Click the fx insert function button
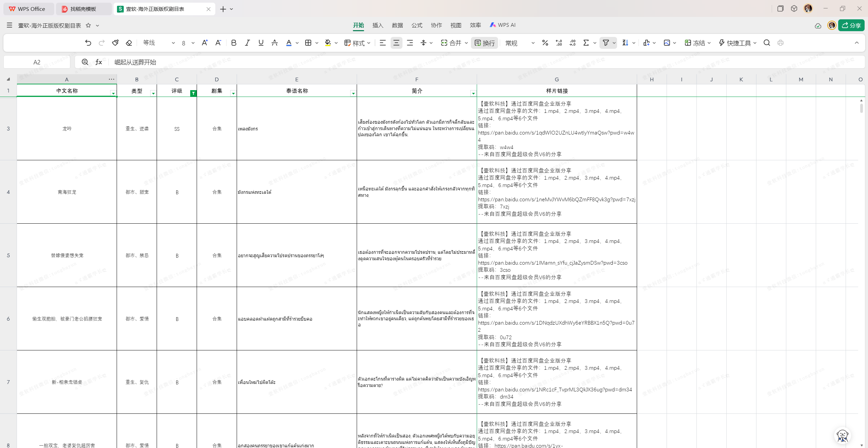 pyautogui.click(x=98, y=62)
